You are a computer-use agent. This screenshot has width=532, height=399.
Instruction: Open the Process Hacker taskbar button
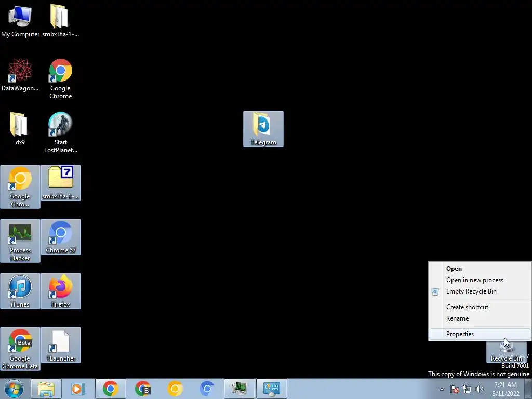tap(239, 389)
